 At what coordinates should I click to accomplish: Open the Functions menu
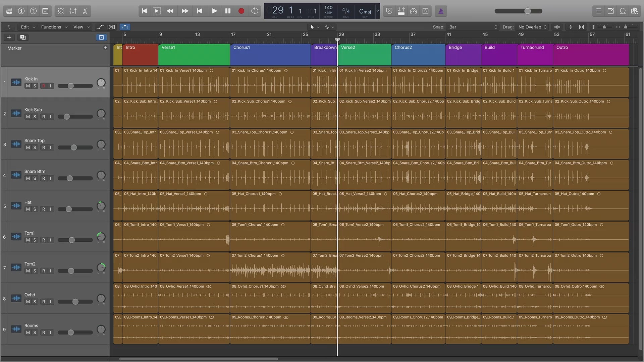coord(54,27)
